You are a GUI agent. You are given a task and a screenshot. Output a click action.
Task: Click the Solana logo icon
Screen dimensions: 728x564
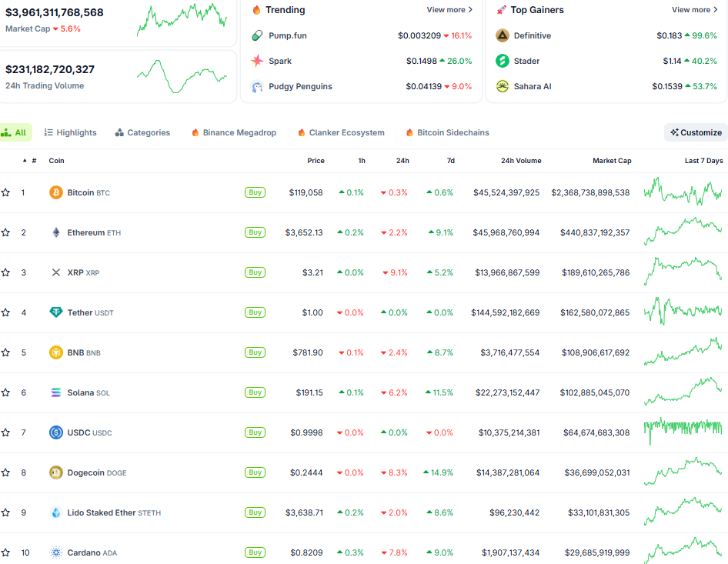pos(56,392)
